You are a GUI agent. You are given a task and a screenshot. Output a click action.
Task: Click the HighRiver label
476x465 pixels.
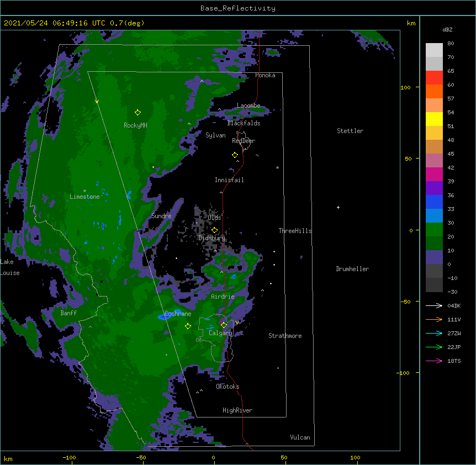(237, 410)
